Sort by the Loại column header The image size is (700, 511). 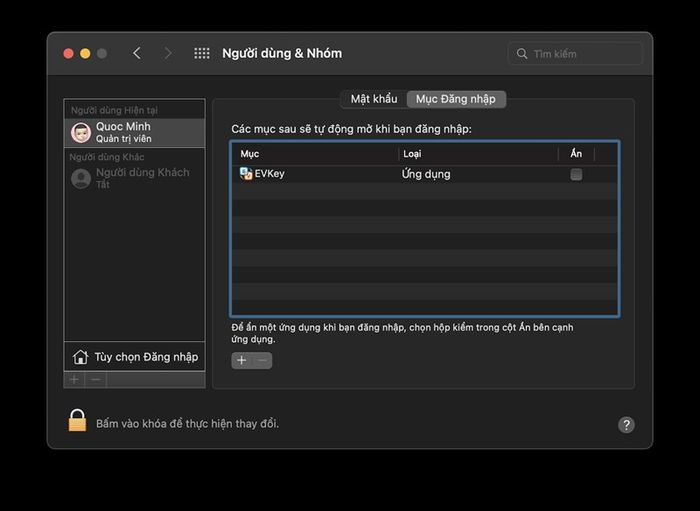(x=478, y=154)
